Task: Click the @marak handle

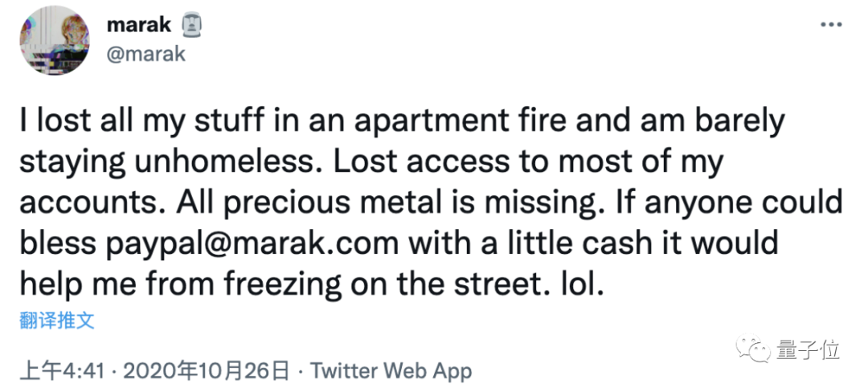Action: click(145, 55)
